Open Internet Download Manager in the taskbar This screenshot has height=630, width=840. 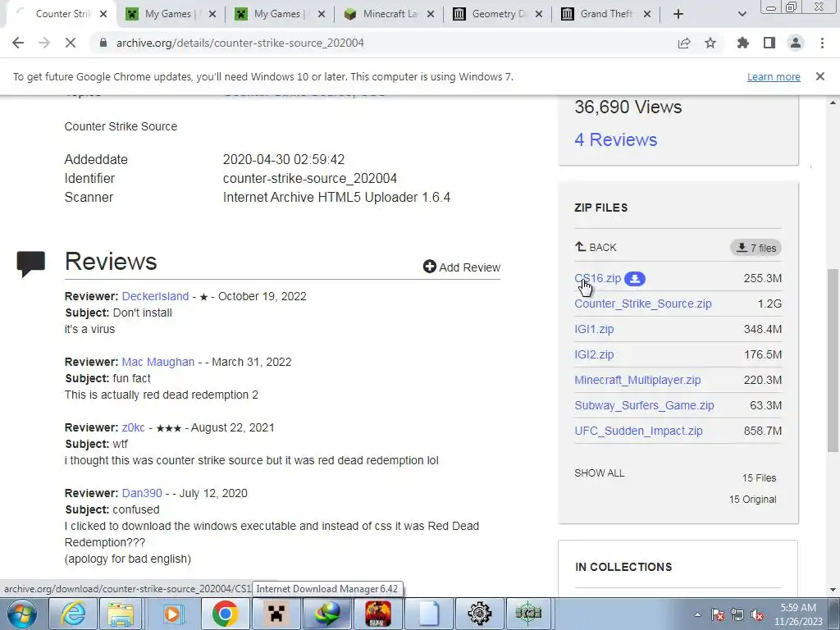[x=327, y=614]
